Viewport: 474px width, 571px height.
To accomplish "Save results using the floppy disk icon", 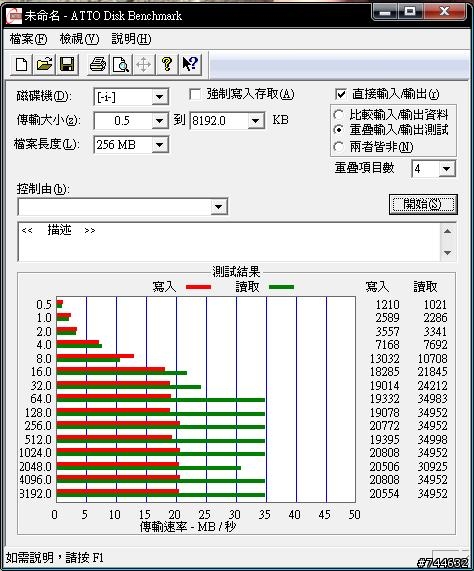I will [x=67, y=64].
